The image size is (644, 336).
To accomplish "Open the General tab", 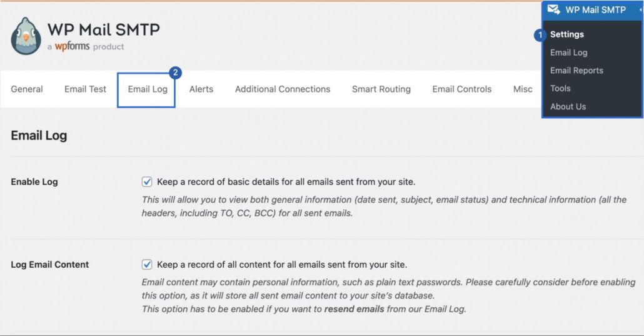I will point(27,89).
